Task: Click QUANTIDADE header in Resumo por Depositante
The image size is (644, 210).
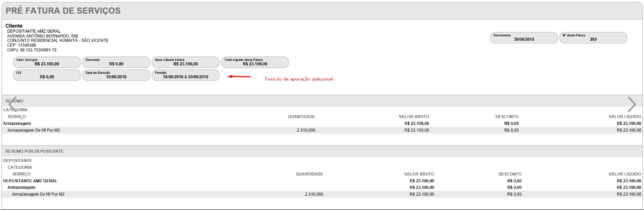Action: (x=309, y=174)
